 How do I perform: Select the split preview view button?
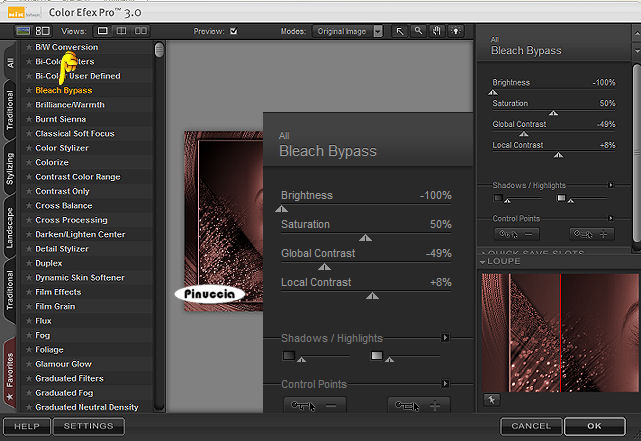point(121,31)
